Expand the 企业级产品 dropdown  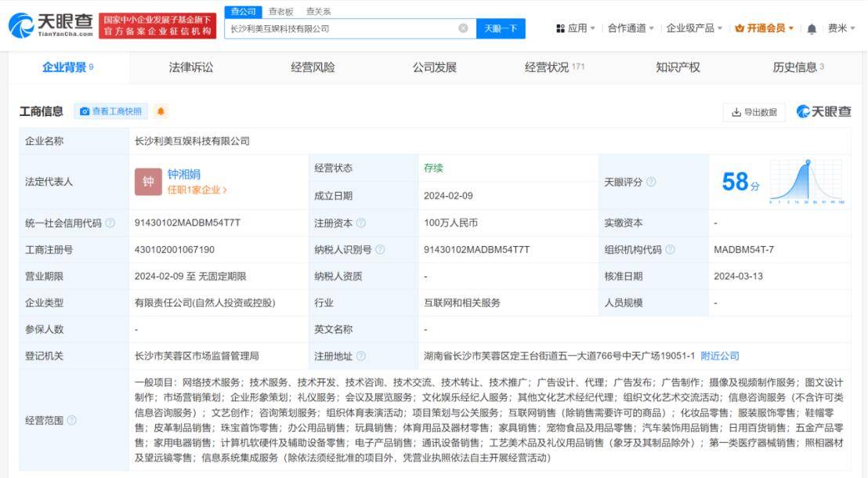[694, 27]
